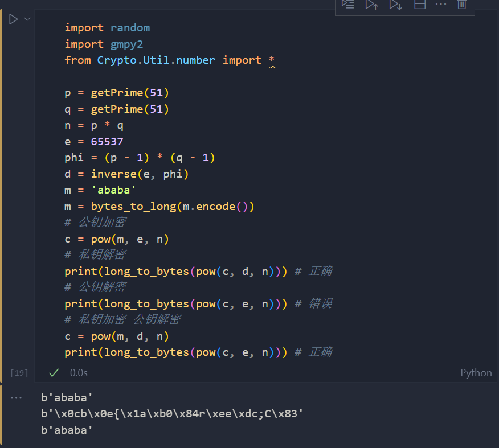Click the first b'ababa' output line
Viewport: 499px width, 448px height.
tap(67, 397)
